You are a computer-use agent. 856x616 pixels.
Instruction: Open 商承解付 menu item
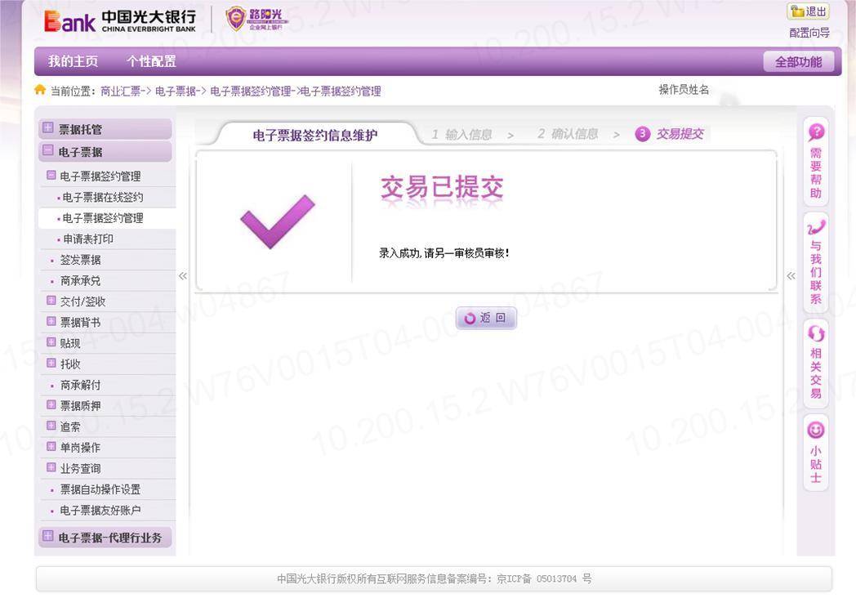click(x=80, y=385)
